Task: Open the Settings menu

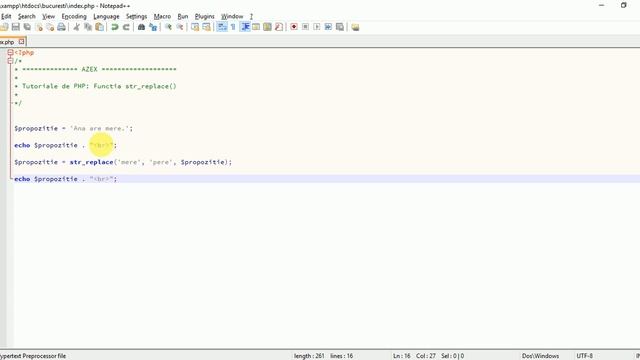Action: pyautogui.click(x=136, y=16)
